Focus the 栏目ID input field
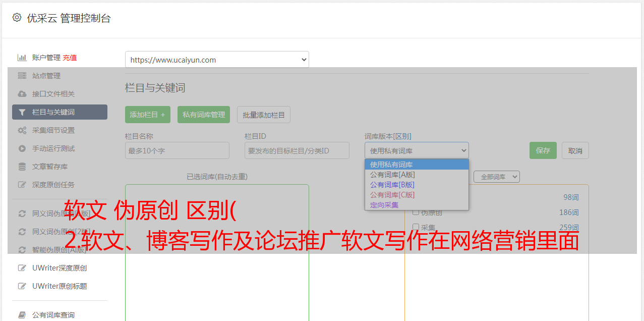Screen dimensions: 644x321 (x=297, y=150)
